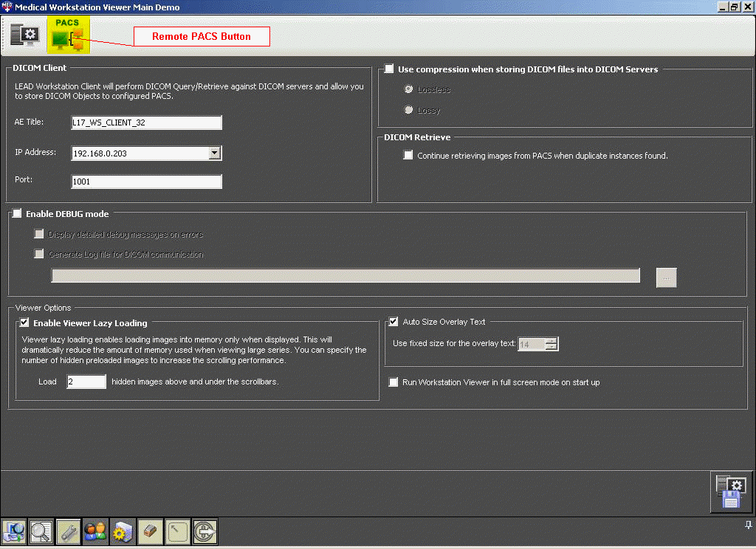Click the save settings icon at bottom right
This screenshot has height=549, width=756.
click(731, 492)
